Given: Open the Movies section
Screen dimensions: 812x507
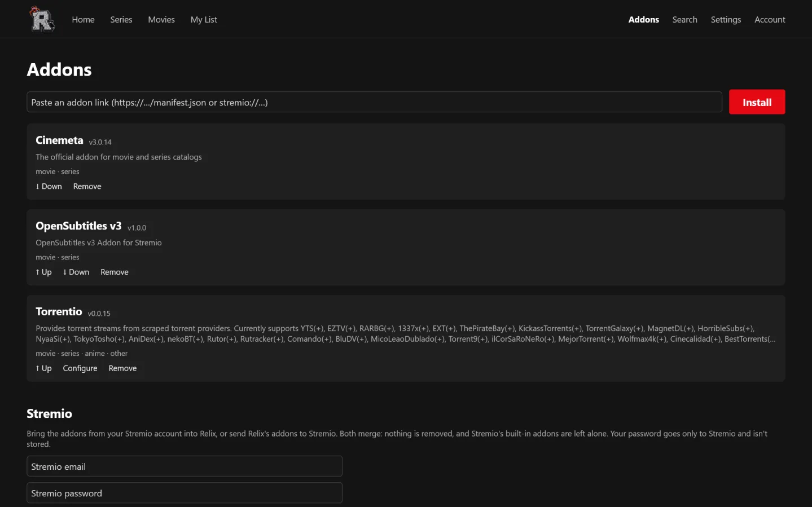Looking at the screenshot, I should click(161, 20).
